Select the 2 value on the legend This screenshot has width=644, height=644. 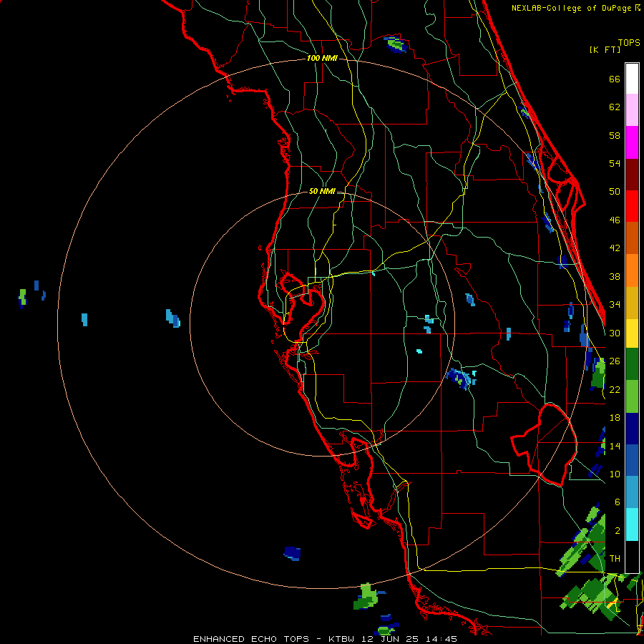point(618,531)
